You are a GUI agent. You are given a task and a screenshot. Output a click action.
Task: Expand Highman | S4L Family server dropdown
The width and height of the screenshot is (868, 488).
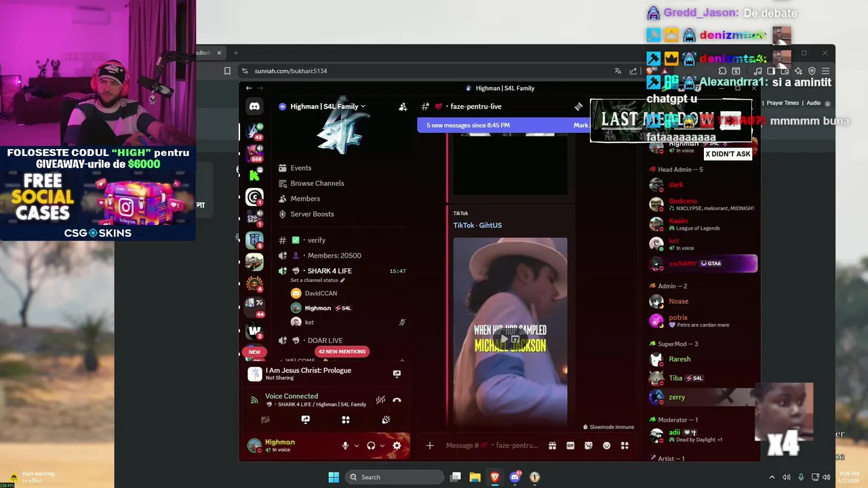tap(328, 106)
